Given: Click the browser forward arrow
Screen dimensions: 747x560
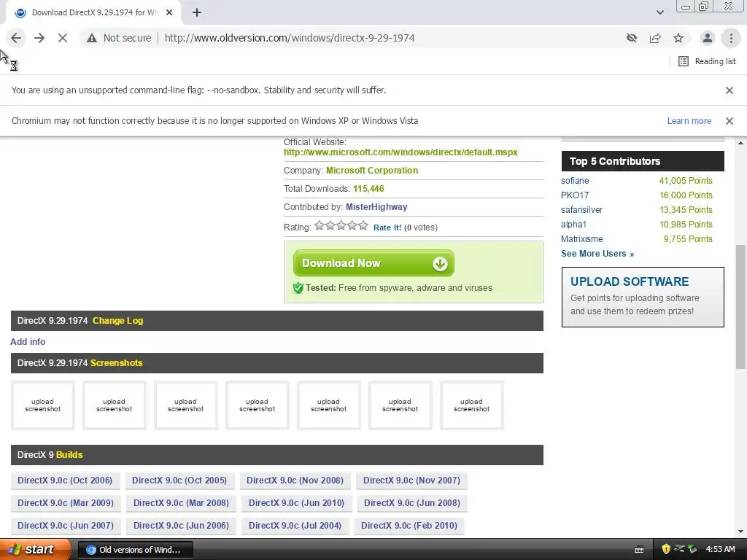Looking at the screenshot, I should click(x=39, y=38).
